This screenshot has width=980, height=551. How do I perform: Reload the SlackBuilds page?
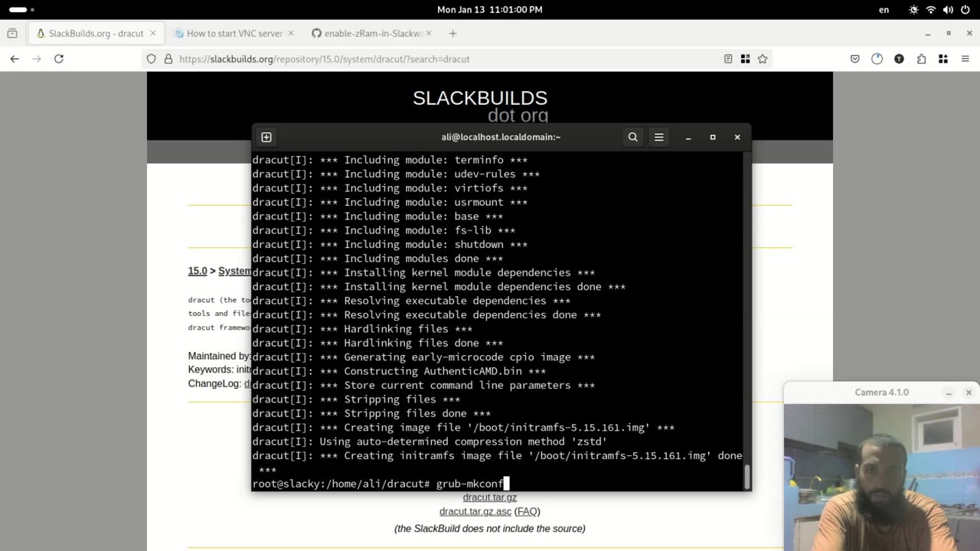coord(59,59)
